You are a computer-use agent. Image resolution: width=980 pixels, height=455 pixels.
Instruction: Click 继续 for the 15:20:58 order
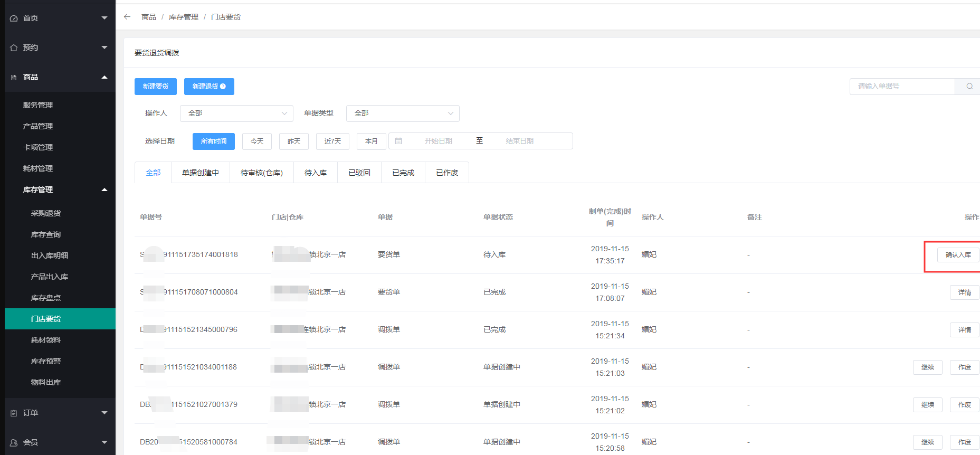[x=928, y=442]
